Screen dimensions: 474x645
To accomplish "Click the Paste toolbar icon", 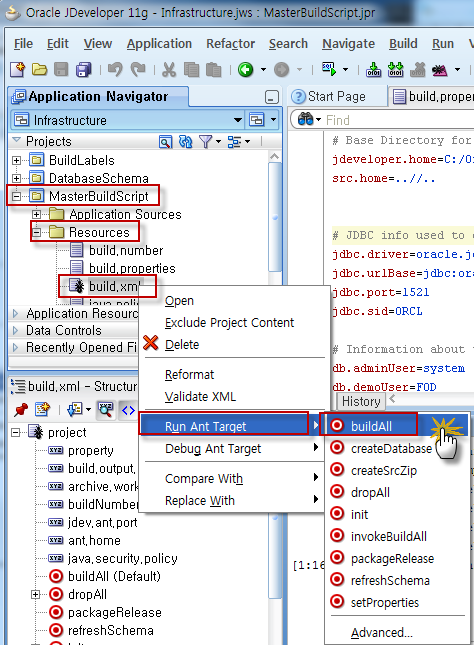I will coord(214,70).
